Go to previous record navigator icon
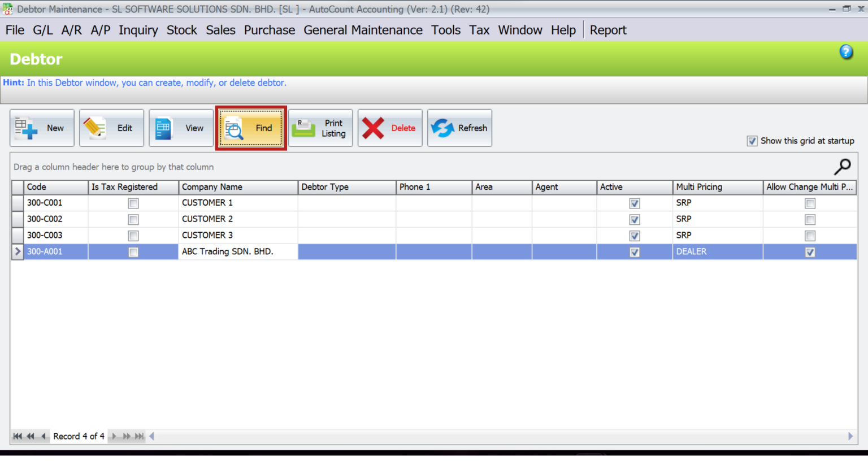 click(44, 436)
